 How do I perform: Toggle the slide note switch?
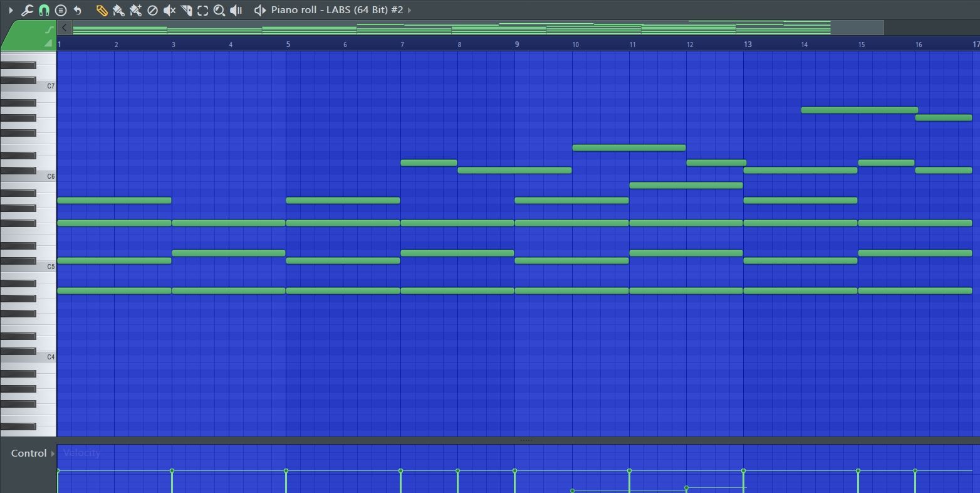pos(49,29)
